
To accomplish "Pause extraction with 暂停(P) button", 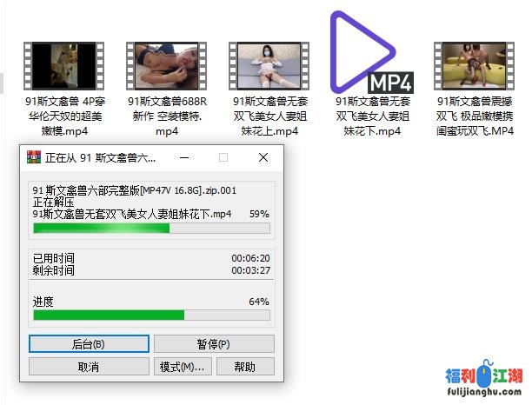I will (x=214, y=344).
